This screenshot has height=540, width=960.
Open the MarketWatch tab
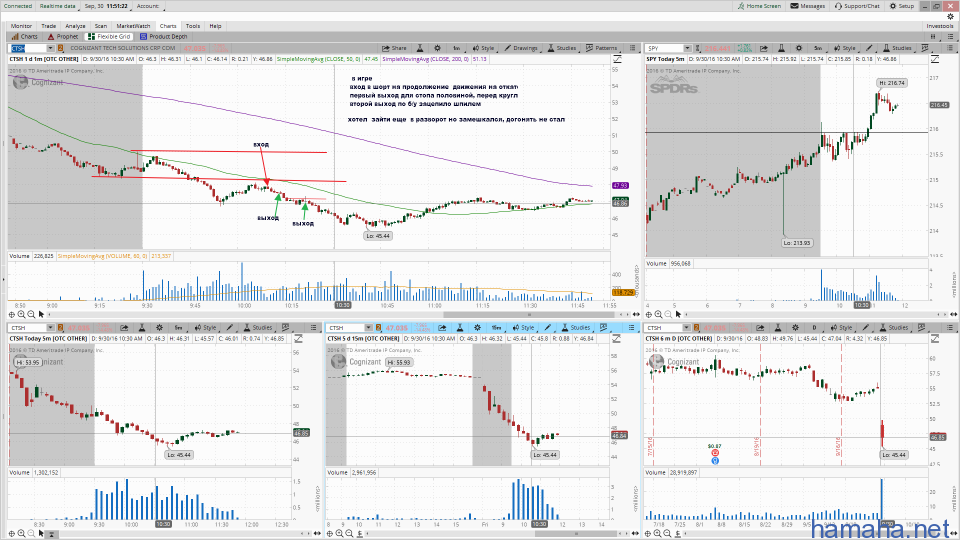point(133,26)
